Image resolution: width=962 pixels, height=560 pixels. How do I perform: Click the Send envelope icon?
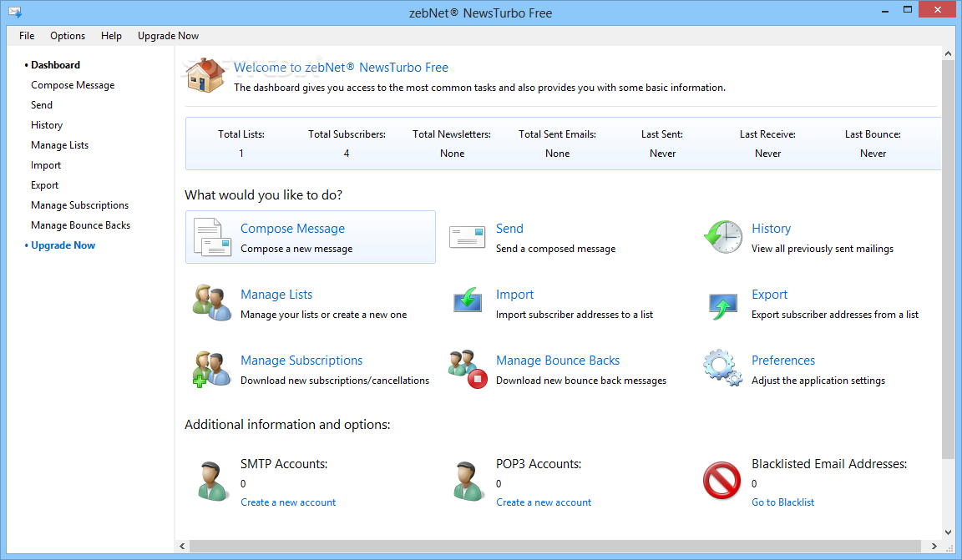[x=468, y=237]
